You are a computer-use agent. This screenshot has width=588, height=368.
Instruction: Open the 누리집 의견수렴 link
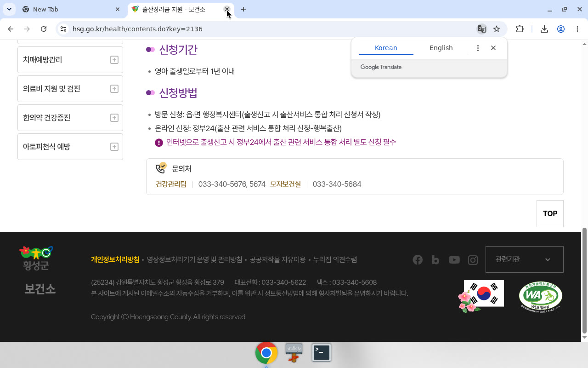pyautogui.click(x=335, y=259)
